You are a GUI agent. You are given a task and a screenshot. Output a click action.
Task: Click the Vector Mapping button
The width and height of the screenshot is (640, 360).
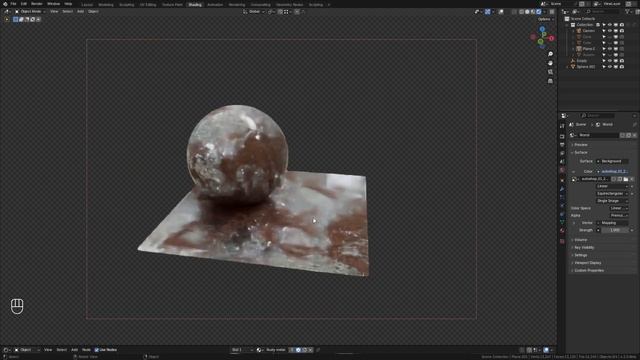point(612,223)
